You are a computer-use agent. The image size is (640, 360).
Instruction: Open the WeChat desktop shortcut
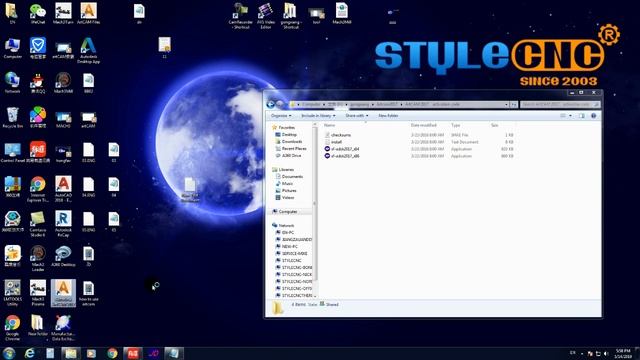(x=38, y=14)
